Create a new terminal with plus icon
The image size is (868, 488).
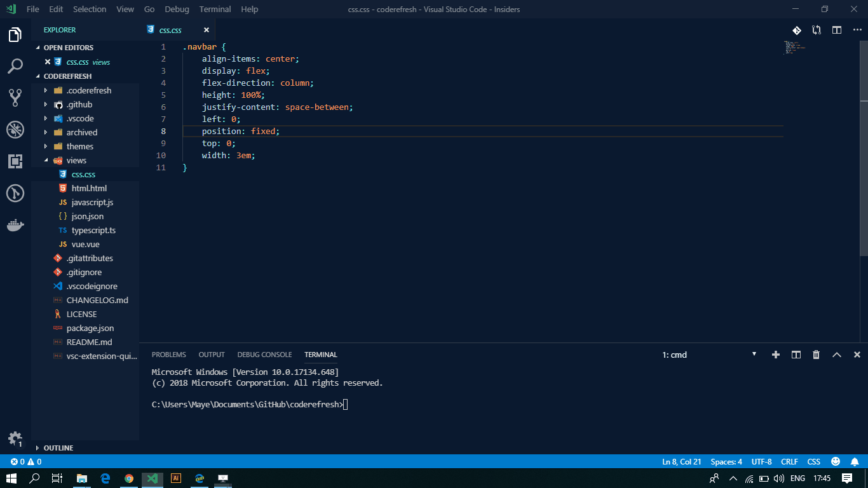pos(776,355)
